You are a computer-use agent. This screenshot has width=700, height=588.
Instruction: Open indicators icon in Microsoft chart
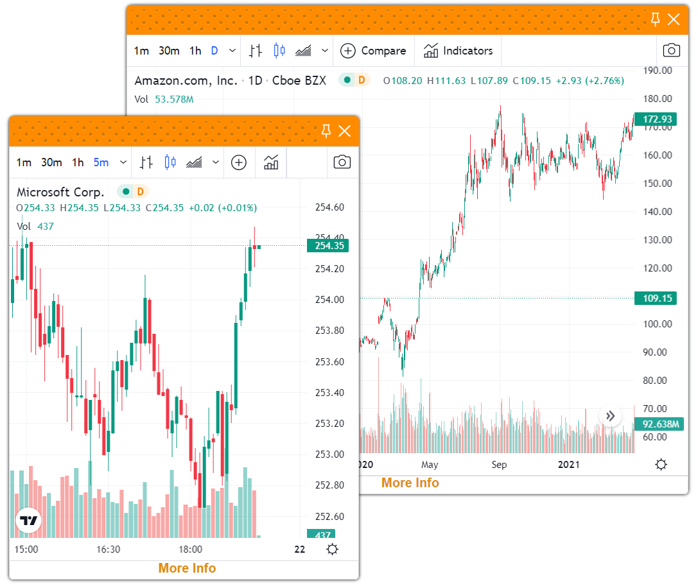(271, 162)
